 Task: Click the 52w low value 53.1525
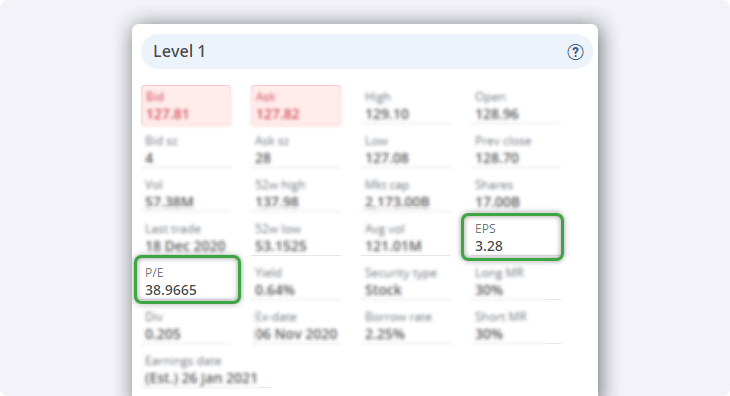click(281, 246)
